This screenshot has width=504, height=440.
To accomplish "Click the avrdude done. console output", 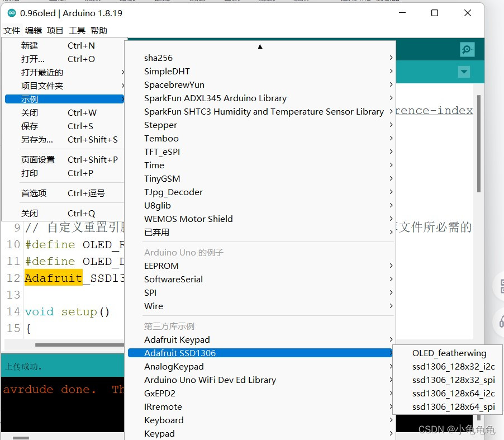I will pyautogui.click(x=50, y=390).
